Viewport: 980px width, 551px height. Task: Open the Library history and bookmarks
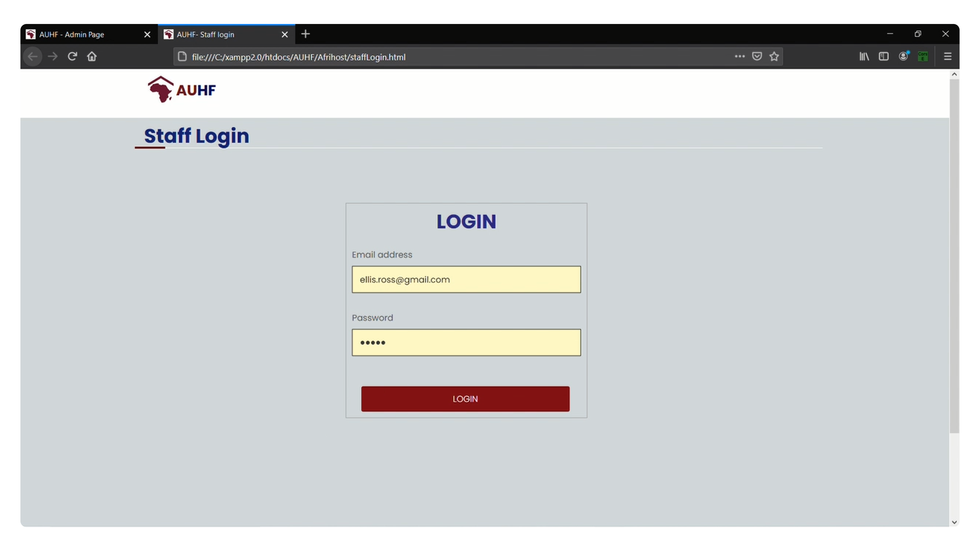(864, 57)
